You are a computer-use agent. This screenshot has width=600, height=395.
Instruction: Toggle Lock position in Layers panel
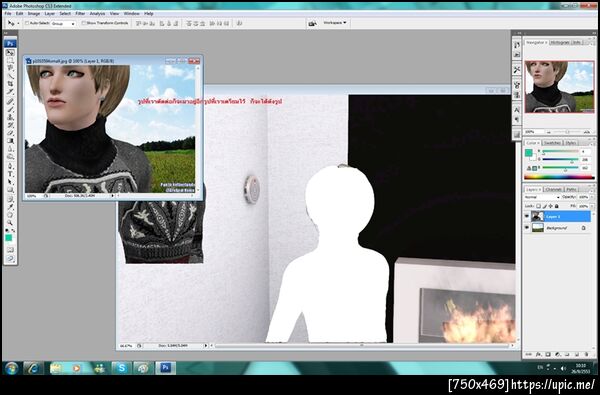click(x=551, y=206)
